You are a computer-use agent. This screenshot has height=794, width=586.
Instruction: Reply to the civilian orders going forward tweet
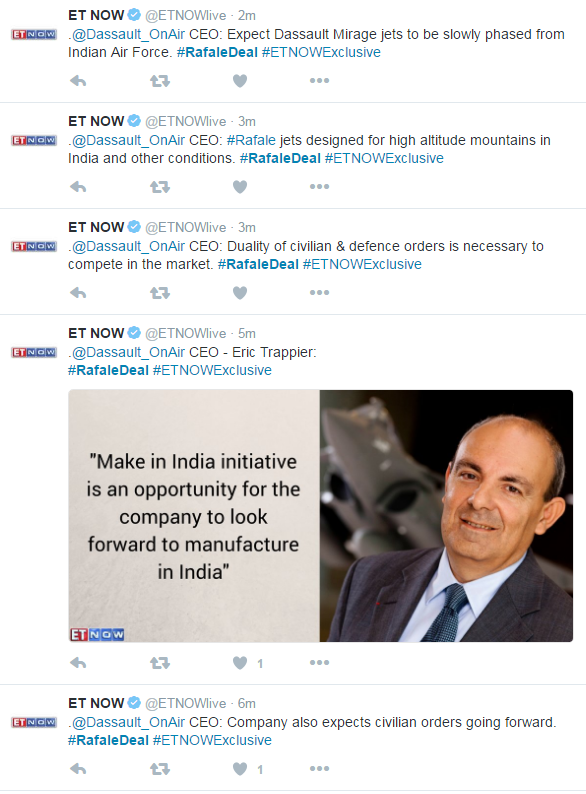(x=78, y=769)
